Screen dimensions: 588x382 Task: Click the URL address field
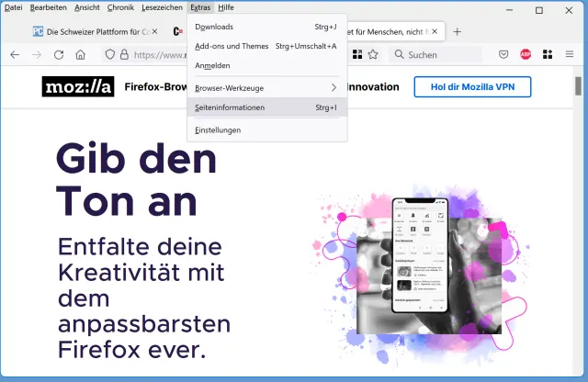[x=160, y=55]
